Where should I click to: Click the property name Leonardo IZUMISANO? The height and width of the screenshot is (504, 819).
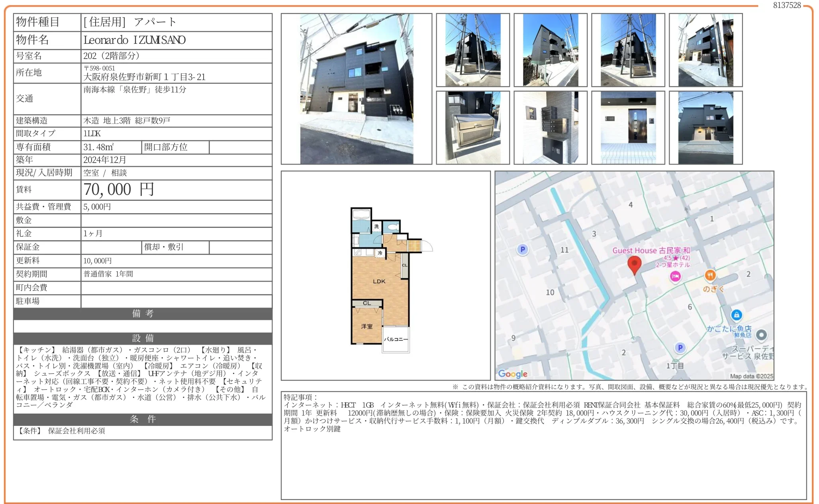[x=134, y=40]
